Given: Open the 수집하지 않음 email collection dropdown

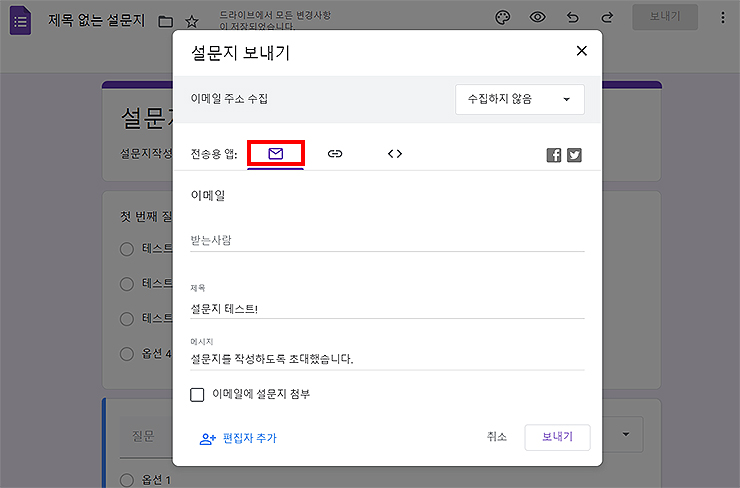Looking at the screenshot, I should coord(520,99).
